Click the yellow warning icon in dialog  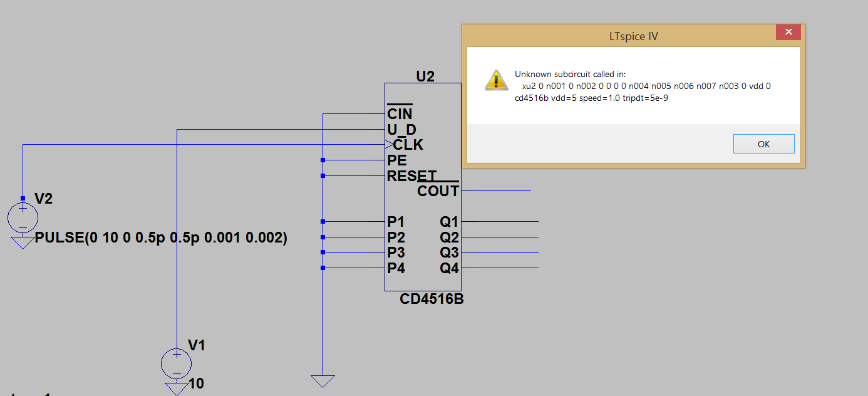click(495, 80)
